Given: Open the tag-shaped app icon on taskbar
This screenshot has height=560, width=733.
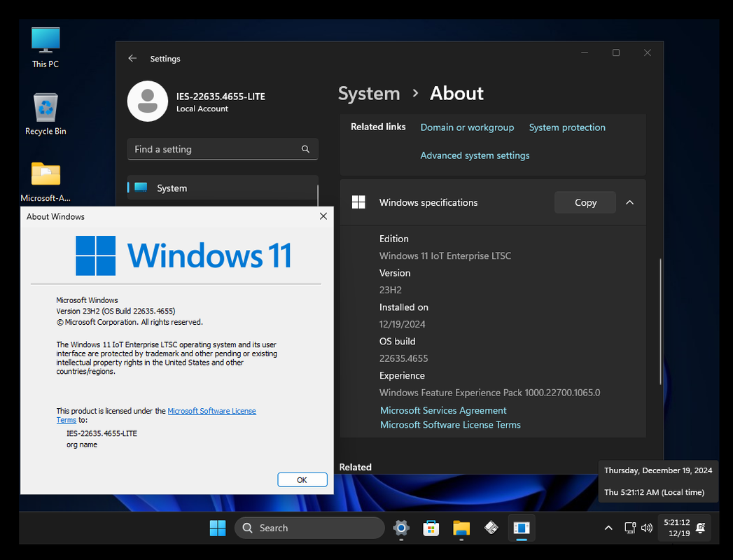Looking at the screenshot, I should click(x=491, y=528).
